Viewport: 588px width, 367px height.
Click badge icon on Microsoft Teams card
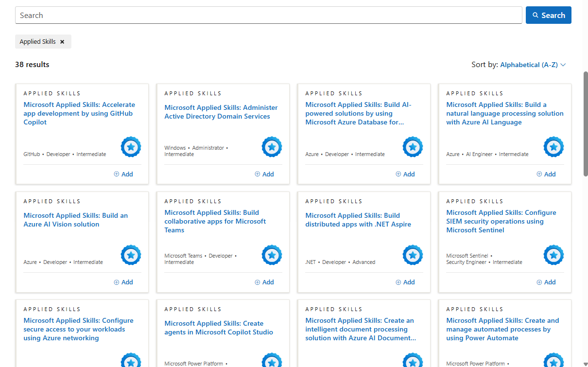(x=272, y=255)
